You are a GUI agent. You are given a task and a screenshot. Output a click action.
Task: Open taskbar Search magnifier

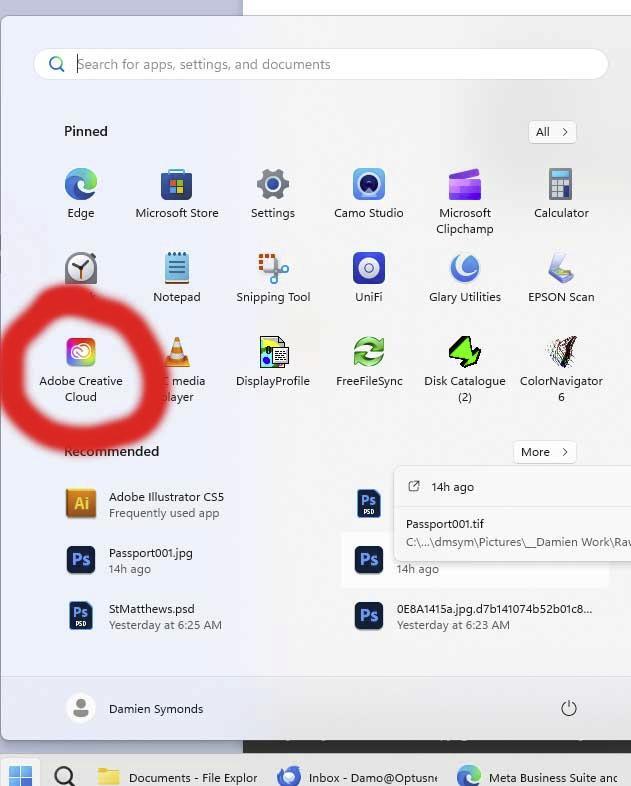point(65,775)
